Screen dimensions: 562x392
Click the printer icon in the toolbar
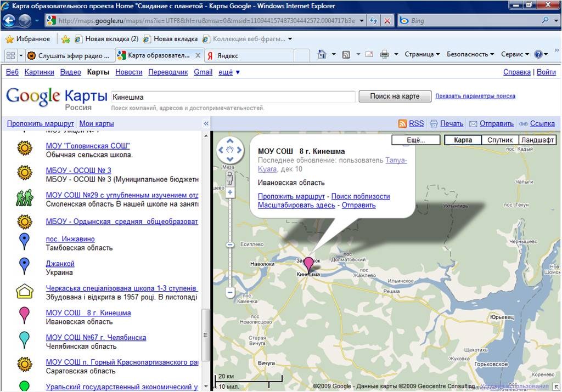385,54
